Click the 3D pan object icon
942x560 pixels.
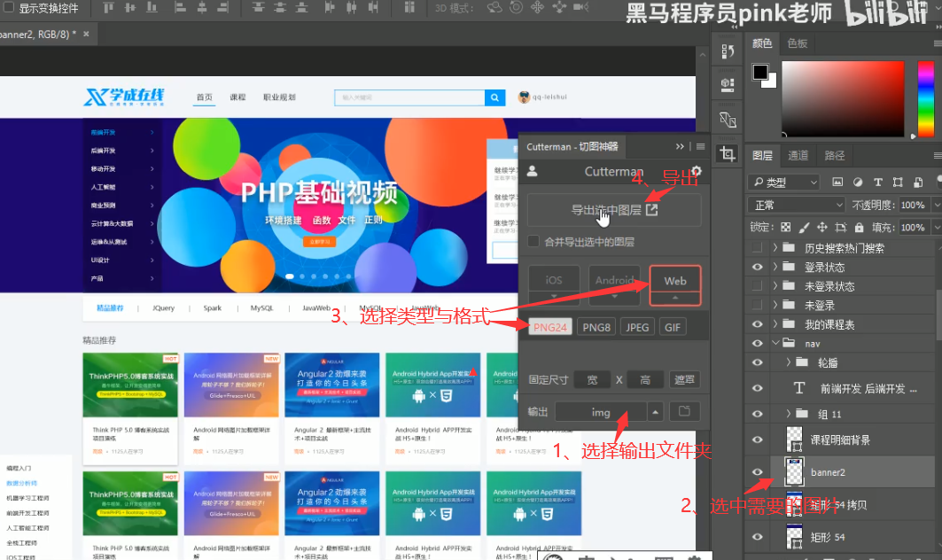[537, 7]
